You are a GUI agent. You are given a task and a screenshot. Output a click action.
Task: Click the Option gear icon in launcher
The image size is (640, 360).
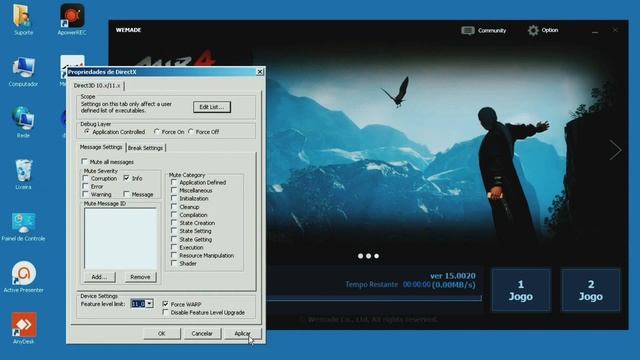[x=533, y=30]
